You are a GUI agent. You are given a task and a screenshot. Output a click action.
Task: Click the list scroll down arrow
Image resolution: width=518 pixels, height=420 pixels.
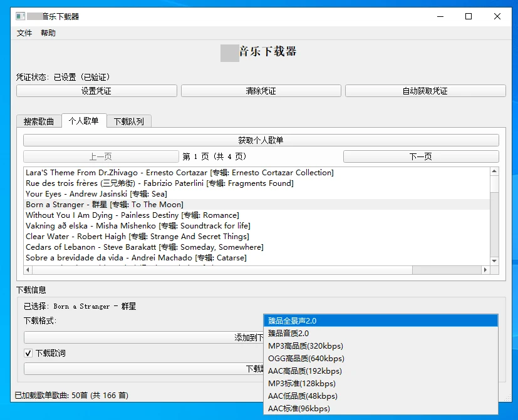(x=494, y=260)
